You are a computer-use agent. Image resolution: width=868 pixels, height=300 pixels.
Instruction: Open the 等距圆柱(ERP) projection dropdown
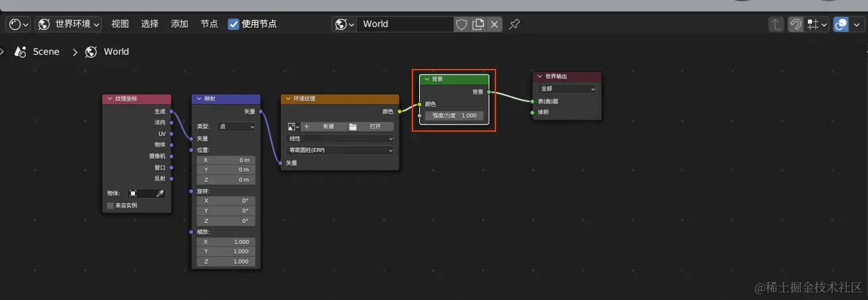click(340, 150)
